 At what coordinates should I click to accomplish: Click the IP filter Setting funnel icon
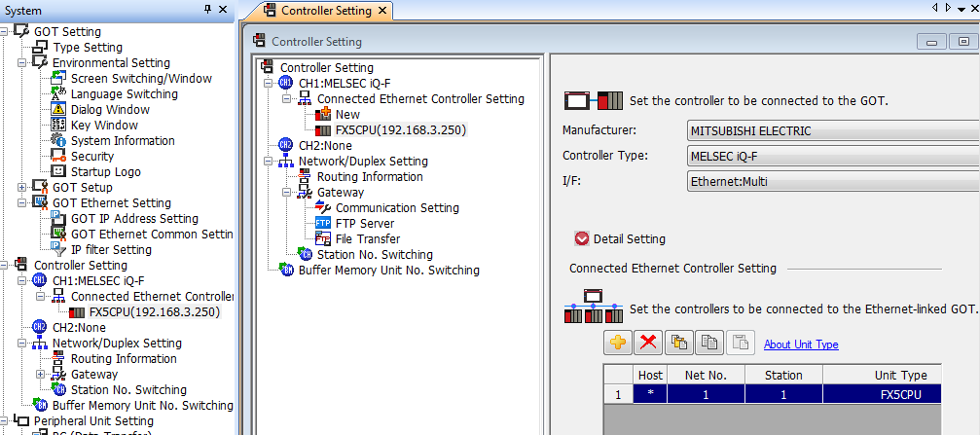(58, 250)
